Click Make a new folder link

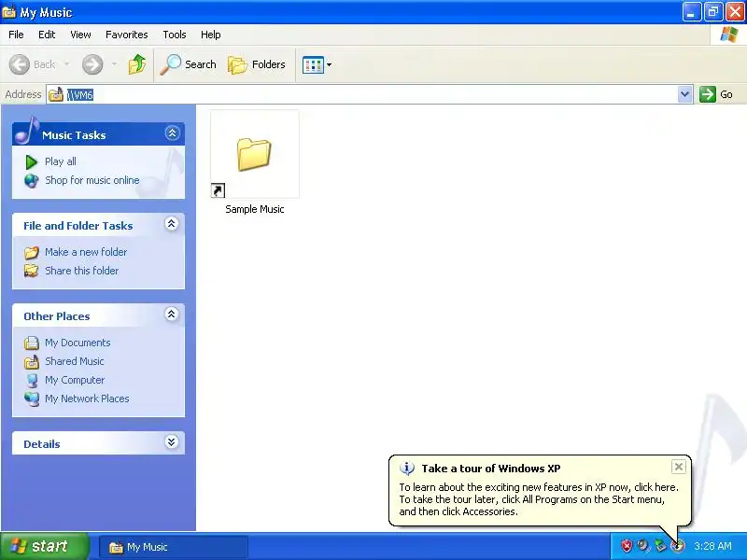tap(86, 252)
